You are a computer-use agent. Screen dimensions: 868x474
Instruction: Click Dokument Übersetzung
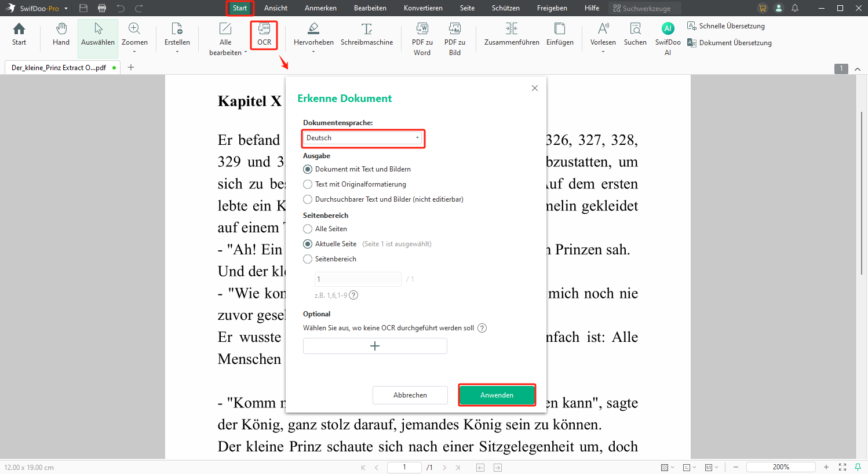[730, 43]
